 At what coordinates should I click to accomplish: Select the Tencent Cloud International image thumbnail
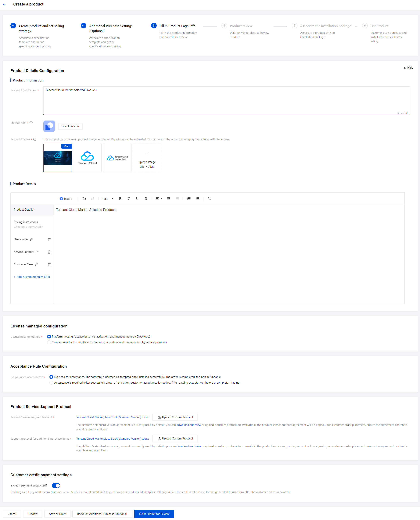(x=117, y=158)
